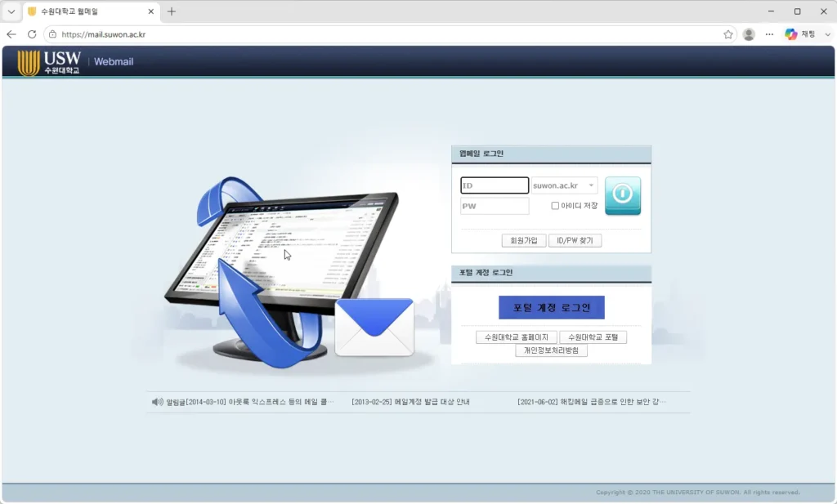Reload the page with refresh icon
This screenshot has height=504, width=837.
tap(32, 34)
